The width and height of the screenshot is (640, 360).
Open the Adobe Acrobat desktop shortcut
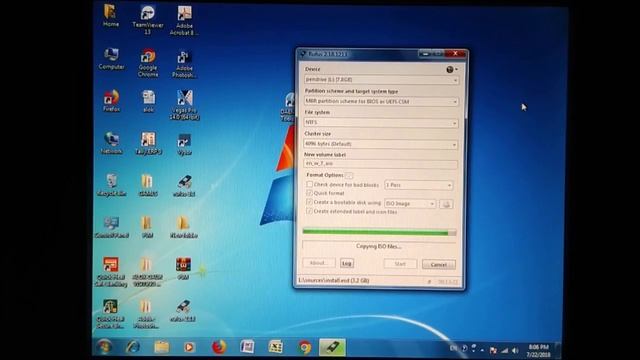[x=184, y=20]
